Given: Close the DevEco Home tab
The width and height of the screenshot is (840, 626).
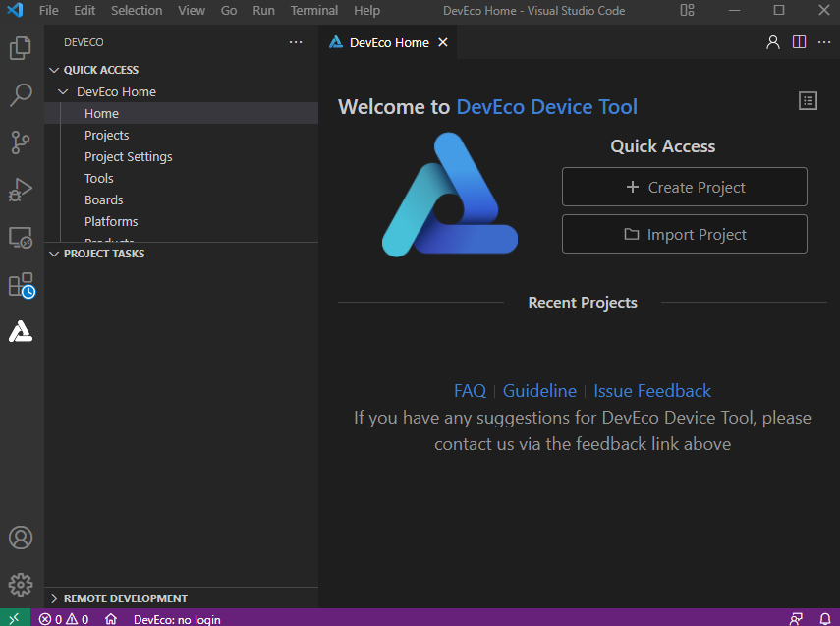Looking at the screenshot, I should point(443,42).
